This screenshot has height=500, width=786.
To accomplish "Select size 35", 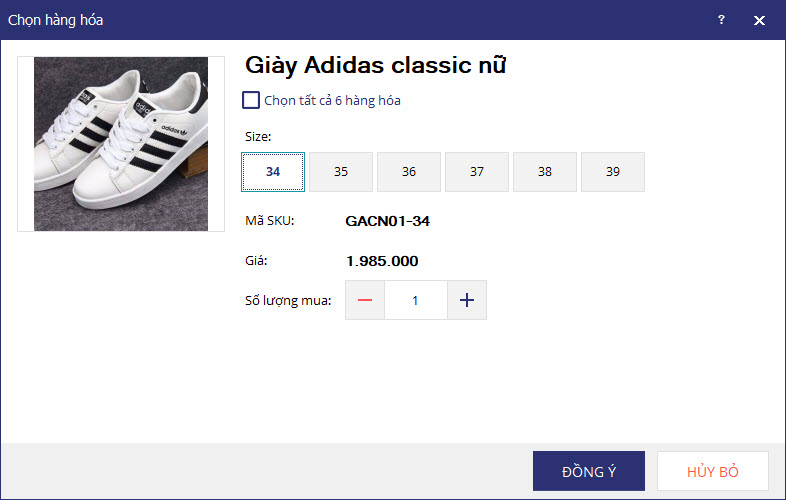I will click(341, 172).
